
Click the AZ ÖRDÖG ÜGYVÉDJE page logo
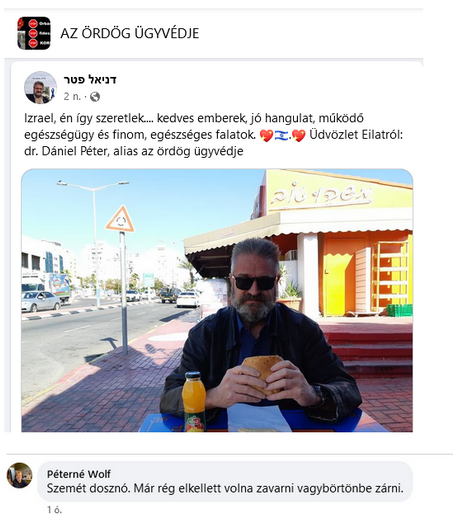(x=34, y=33)
